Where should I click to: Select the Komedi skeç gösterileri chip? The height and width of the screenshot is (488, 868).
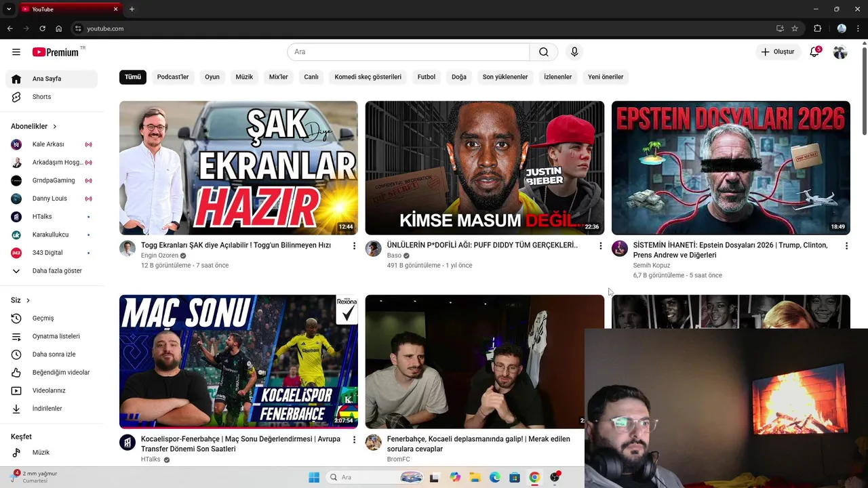point(368,77)
